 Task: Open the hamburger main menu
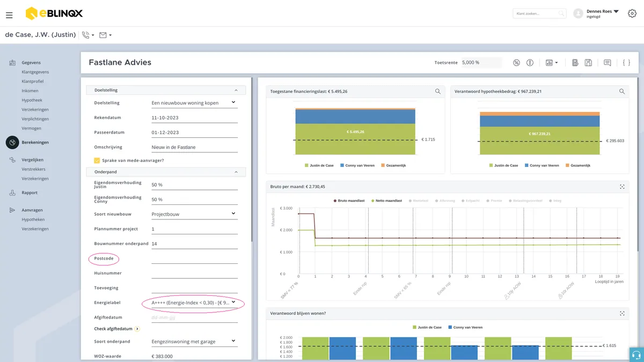click(x=9, y=15)
